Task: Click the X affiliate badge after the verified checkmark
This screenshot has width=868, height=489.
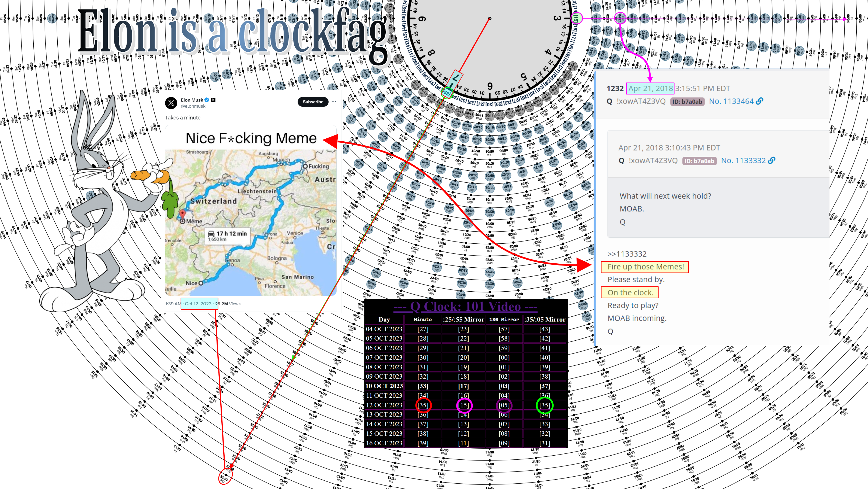Action: click(213, 100)
